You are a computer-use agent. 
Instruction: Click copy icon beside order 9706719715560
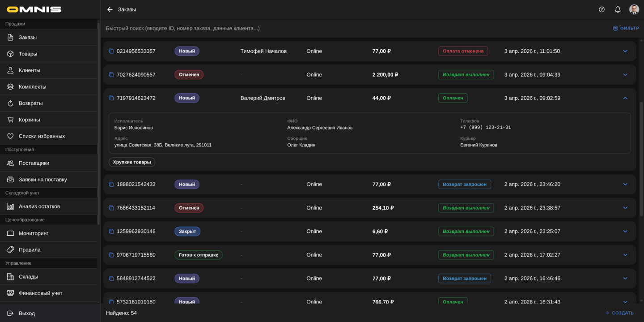tap(111, 255)
